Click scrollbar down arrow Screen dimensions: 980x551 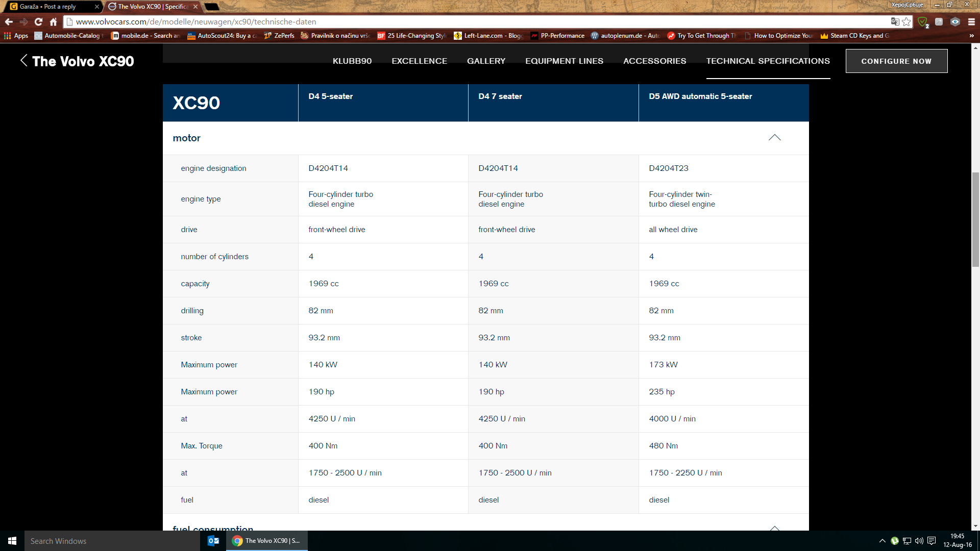975,526
